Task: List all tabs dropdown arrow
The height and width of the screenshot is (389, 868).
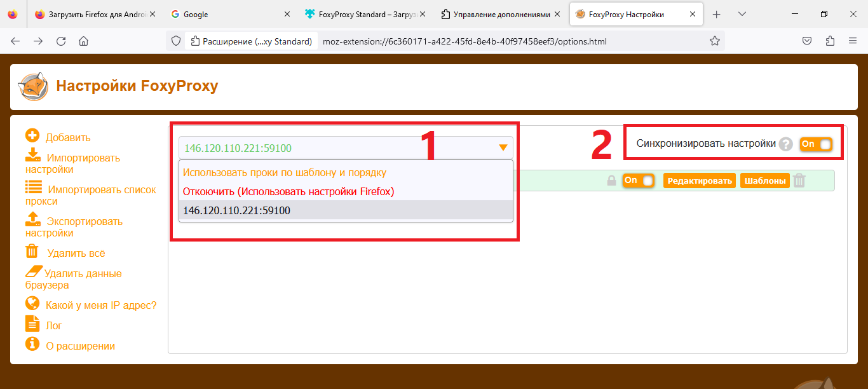Action: tap(742, 14)
